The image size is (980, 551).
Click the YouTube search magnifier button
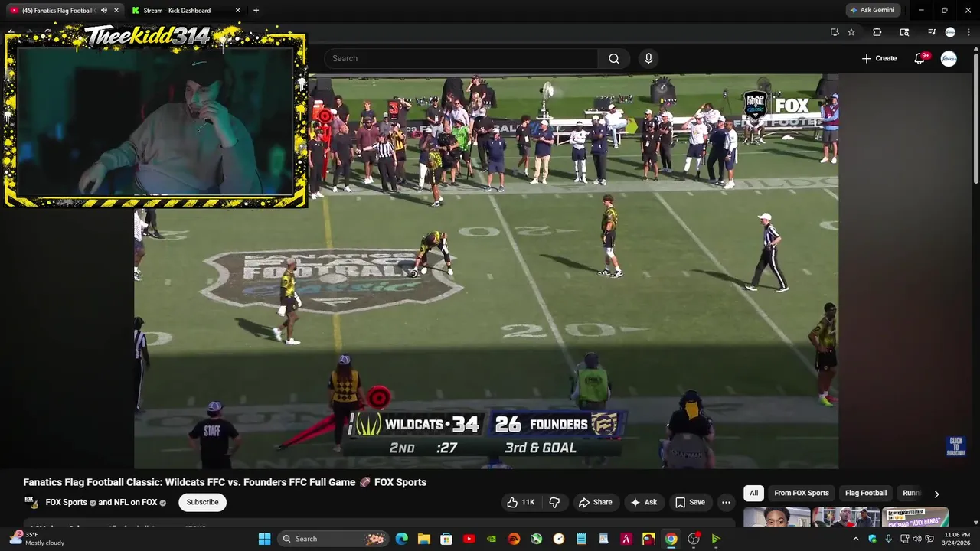614,58
